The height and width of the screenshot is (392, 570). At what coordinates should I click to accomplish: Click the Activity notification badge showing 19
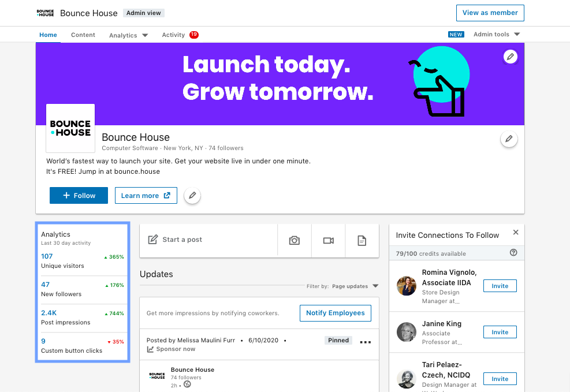[x=194, y=35]
